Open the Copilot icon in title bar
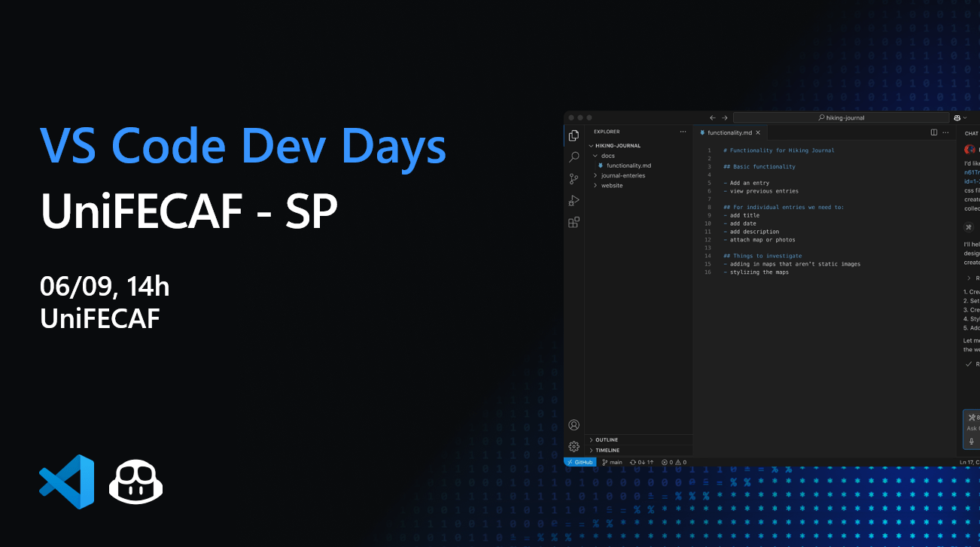Viewport: 980px width, 547px height. (957, 118)
